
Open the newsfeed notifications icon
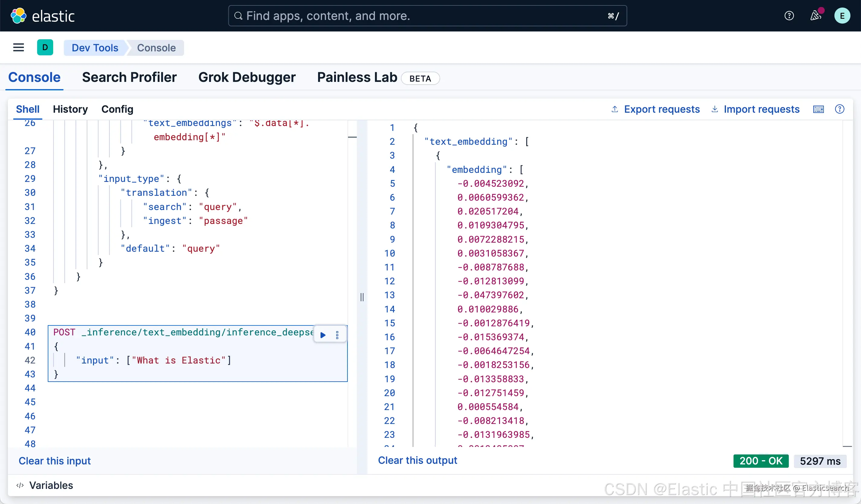click(x=816, y=16)
